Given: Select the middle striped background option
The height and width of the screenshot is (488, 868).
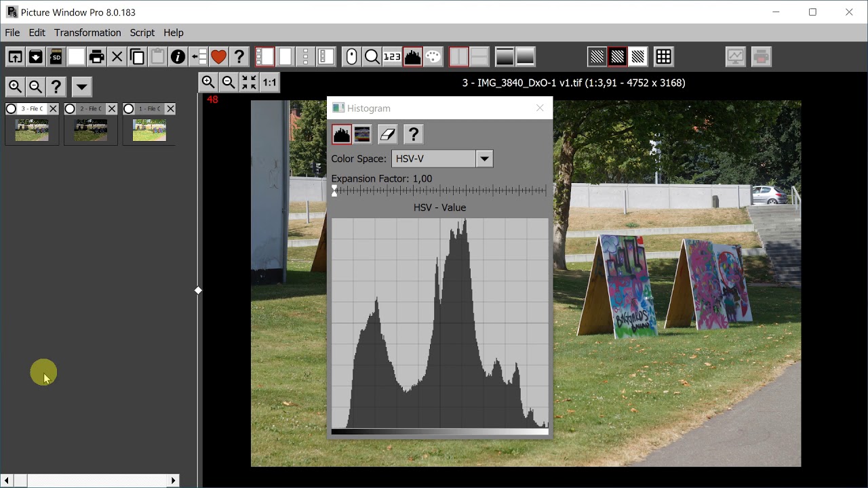Looking at the screenshot, I should click(x=617, y=57).
